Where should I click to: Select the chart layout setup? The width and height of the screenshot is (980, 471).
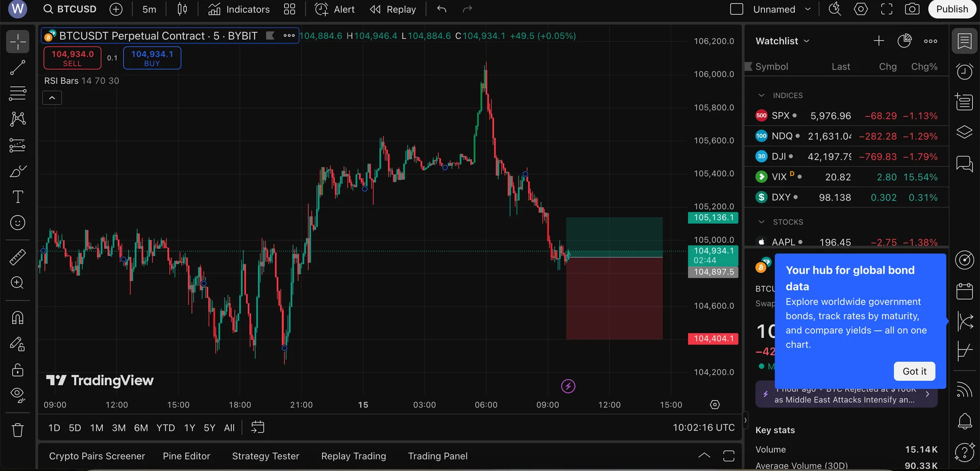pos(737,9)
